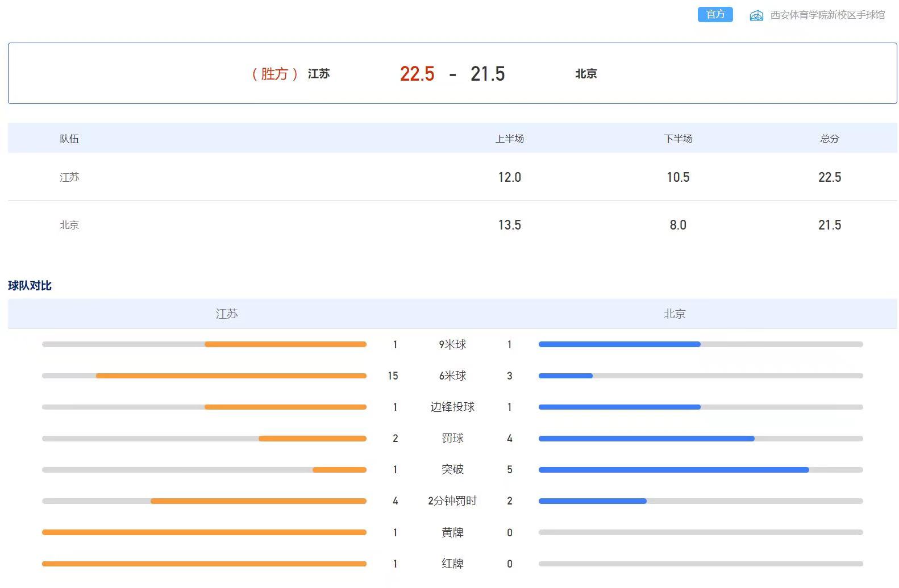This screenshot has height=588, width=899.
Task: Click the red 22.5 final score
Action: tap(417, 74)
